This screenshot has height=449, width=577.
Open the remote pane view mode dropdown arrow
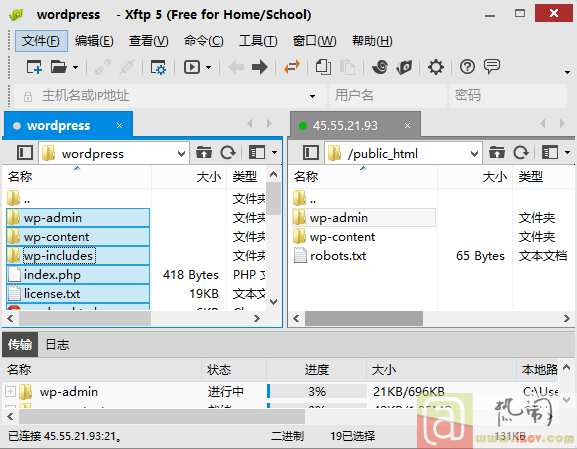(x=567, y=152)
